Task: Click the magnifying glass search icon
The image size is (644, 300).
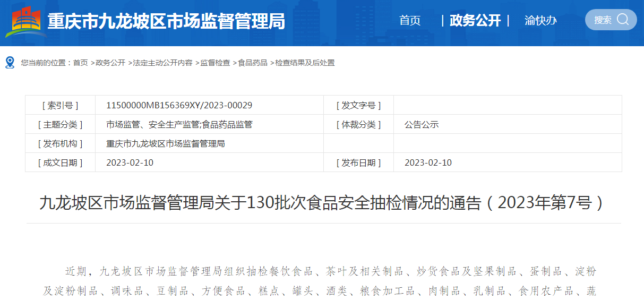Action: pyautogui.click(x=623, y=20)
